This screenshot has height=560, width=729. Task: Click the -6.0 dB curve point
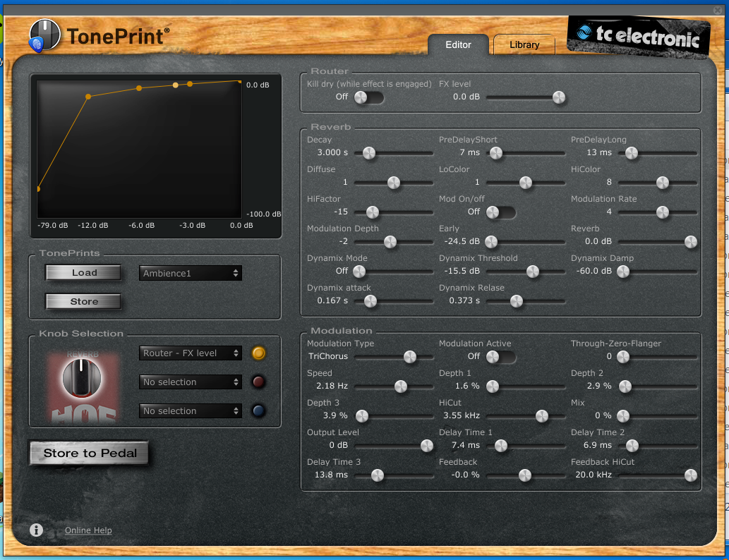[139, 88]
